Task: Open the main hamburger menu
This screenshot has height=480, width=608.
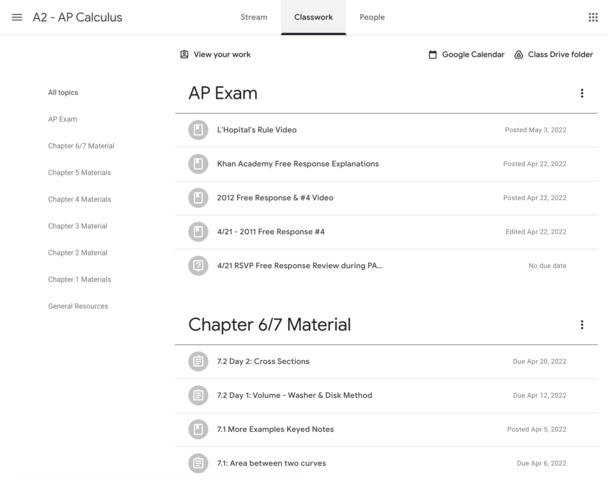Action: tap(17, 17)
